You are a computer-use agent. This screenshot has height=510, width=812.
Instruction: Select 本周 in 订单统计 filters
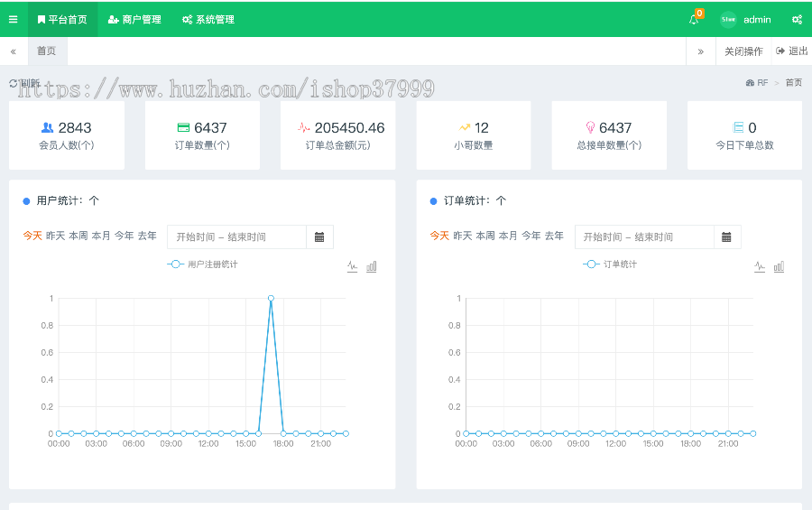coord(485,236)
